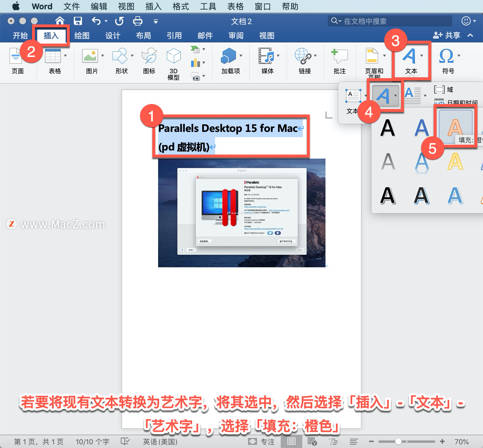
Task: Select the orange fill WordArt style
Action: point(455,127)
